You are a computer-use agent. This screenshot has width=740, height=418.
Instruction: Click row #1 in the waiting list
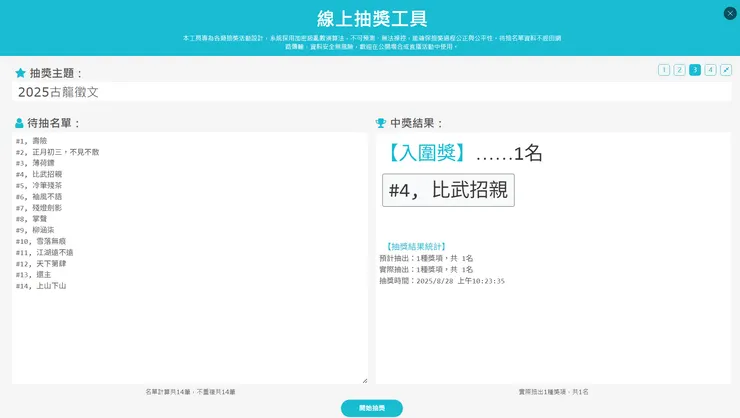tap(31, 141)
